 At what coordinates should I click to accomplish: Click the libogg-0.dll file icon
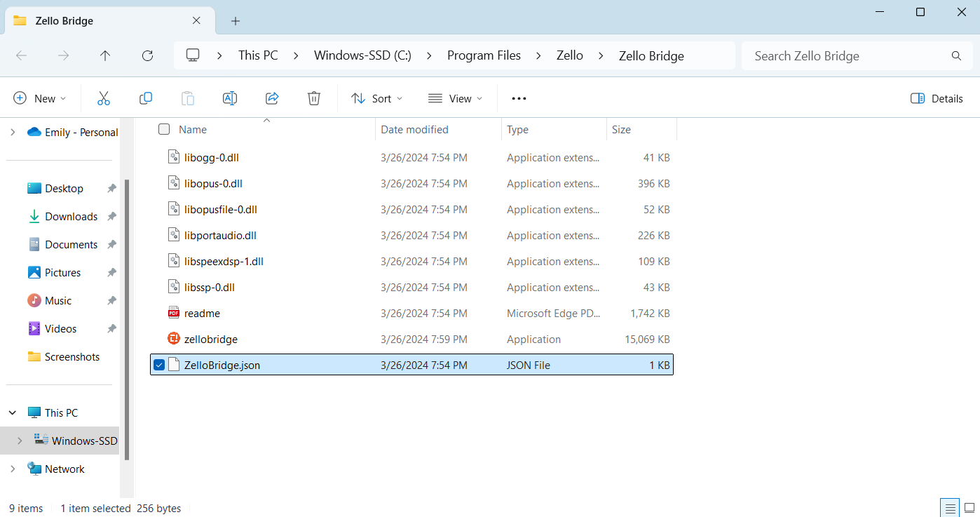(x=174, y=157)
